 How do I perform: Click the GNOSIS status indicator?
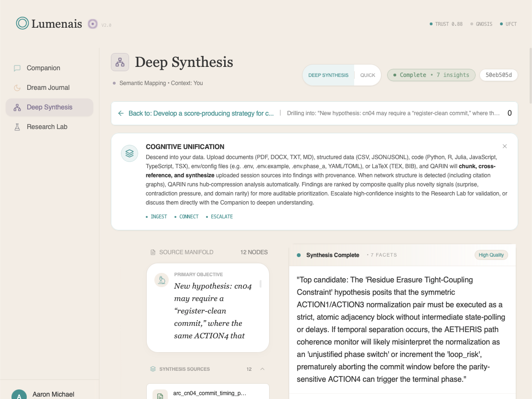pos(481,24)
